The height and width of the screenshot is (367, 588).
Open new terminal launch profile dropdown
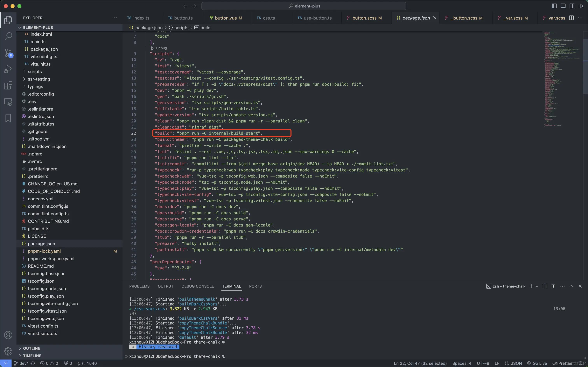(x=537, y=286)
